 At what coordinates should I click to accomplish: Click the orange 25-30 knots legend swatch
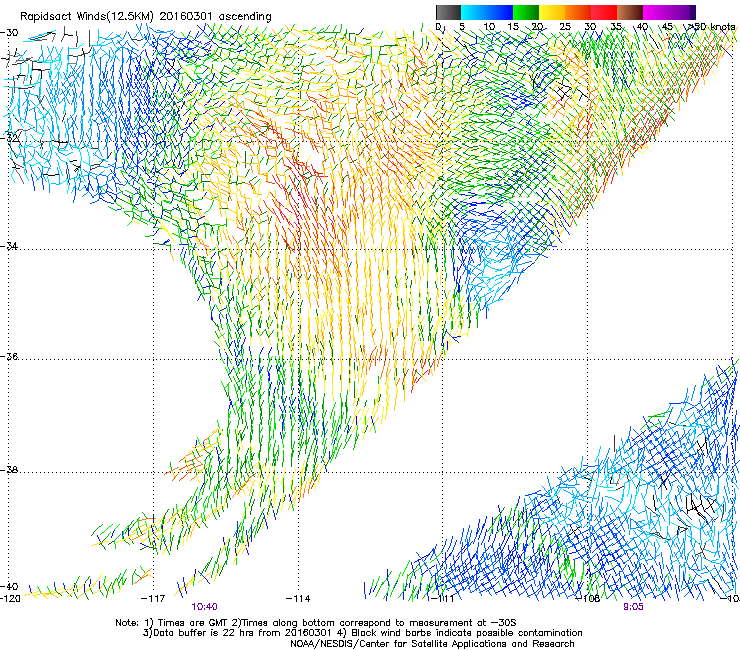[578, 12]
